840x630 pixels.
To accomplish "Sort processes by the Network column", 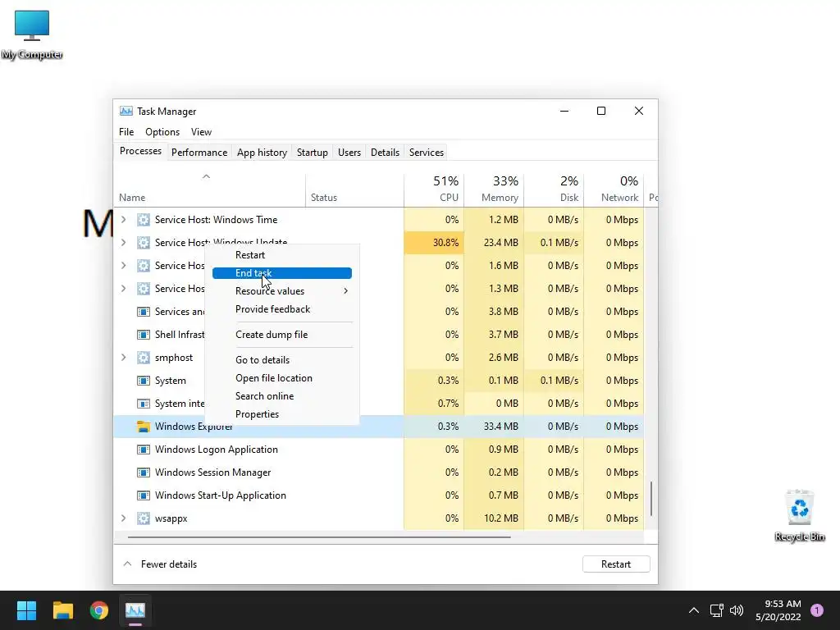I will point(614,189).
